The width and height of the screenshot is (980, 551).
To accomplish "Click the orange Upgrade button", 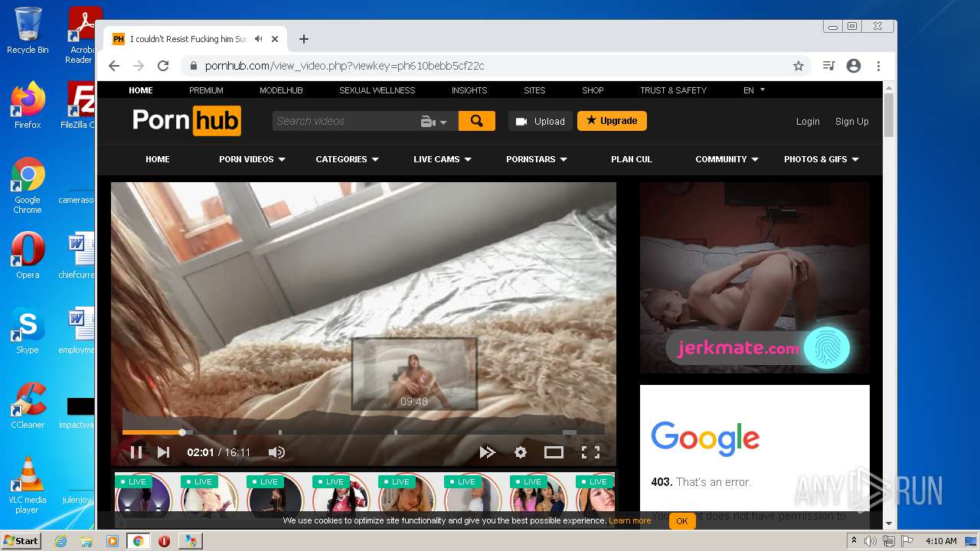I will (x=612, y=121).
